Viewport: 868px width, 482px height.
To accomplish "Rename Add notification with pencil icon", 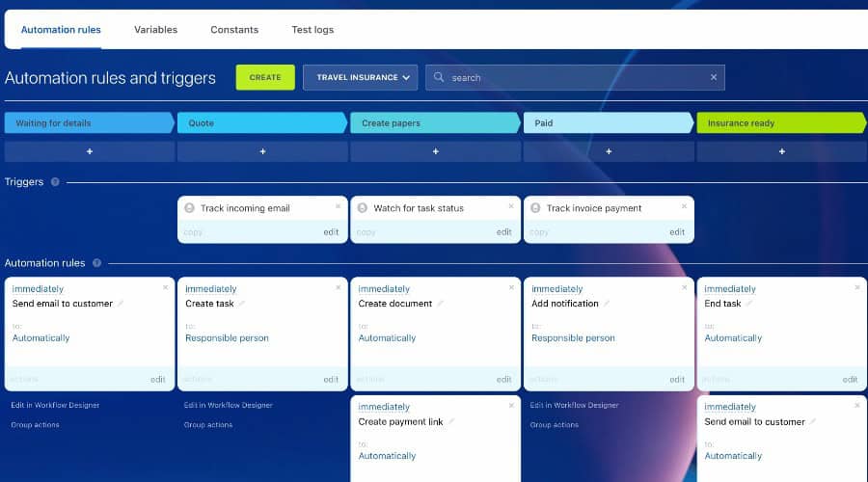I will click(607, 304).
